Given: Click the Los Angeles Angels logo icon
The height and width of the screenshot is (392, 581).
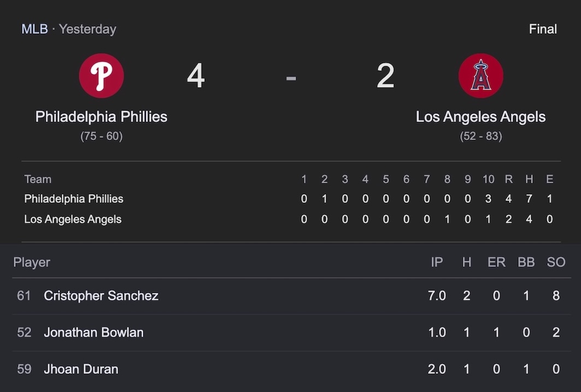Looking at the screenshot, I should click(480, 75).
